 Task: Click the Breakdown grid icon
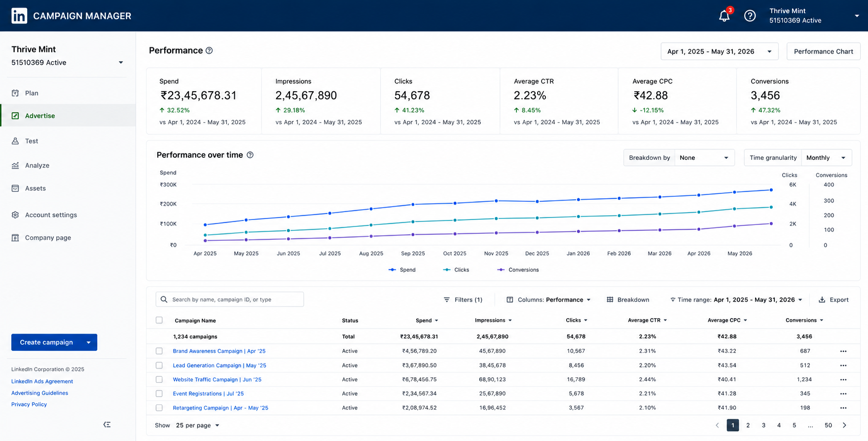[x=610, y=299]
